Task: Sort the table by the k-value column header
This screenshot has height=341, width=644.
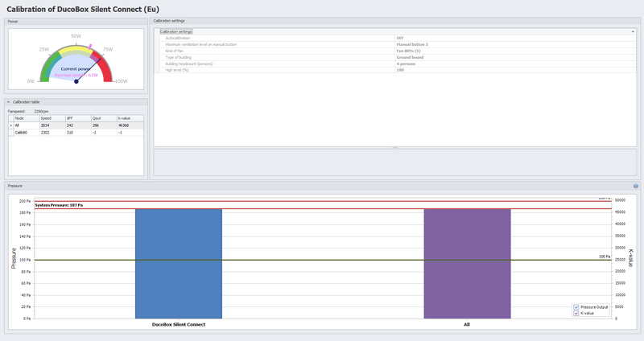Action: coord(130,118)
